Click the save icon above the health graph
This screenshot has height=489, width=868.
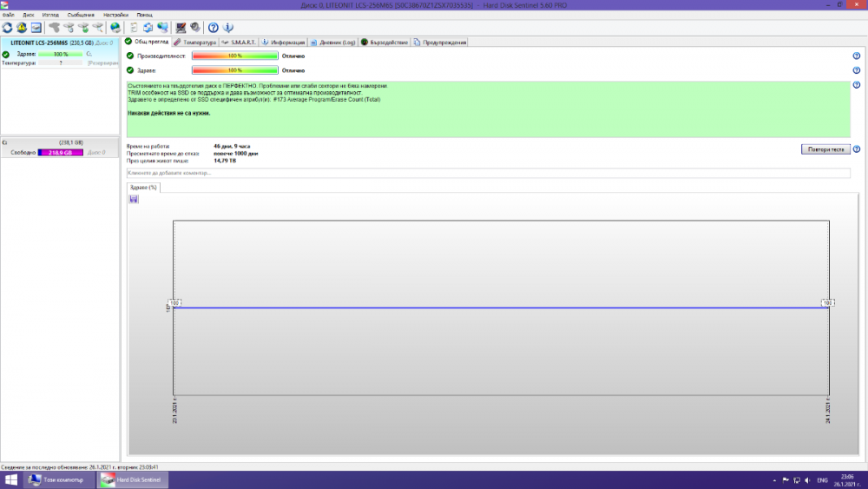[134, 199]
